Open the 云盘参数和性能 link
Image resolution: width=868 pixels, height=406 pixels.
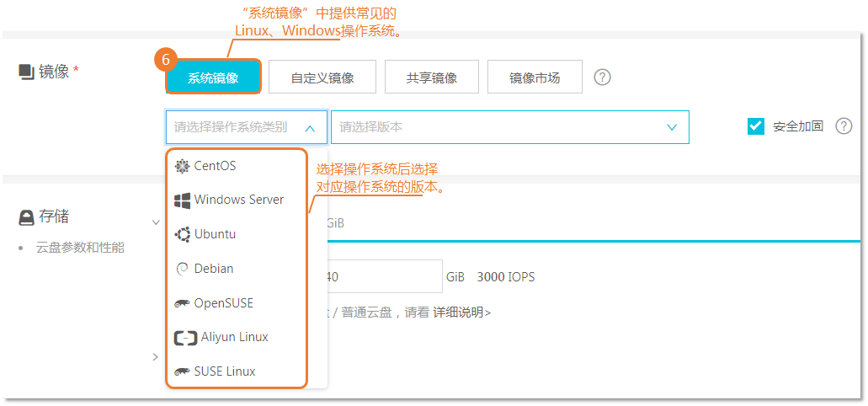pyautogui.click(x=80, y=248)
